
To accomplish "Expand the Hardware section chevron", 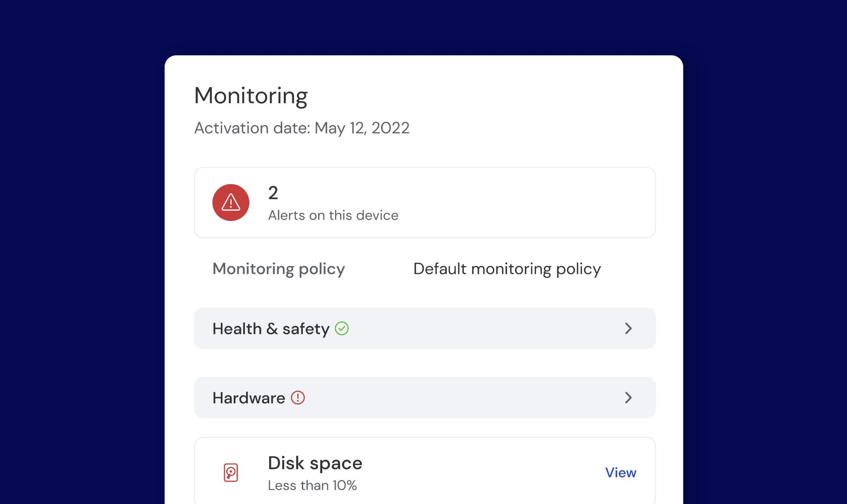I will click(x=628, y=398).
